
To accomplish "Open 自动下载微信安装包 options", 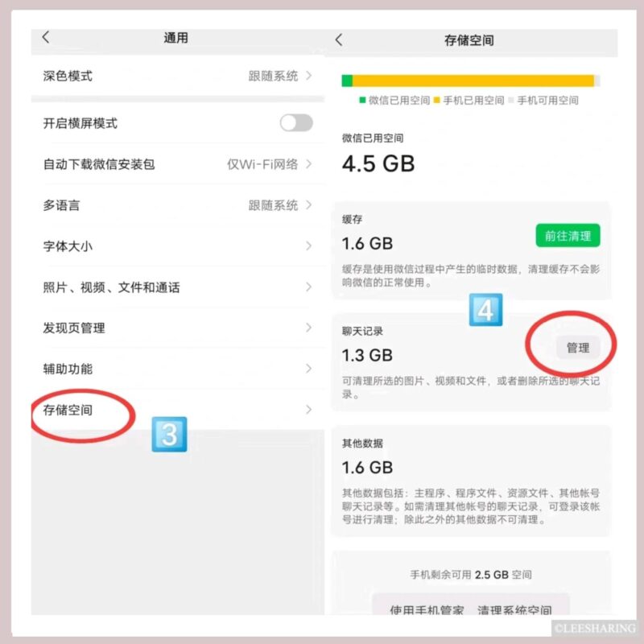I will click(x=177, y=164).
